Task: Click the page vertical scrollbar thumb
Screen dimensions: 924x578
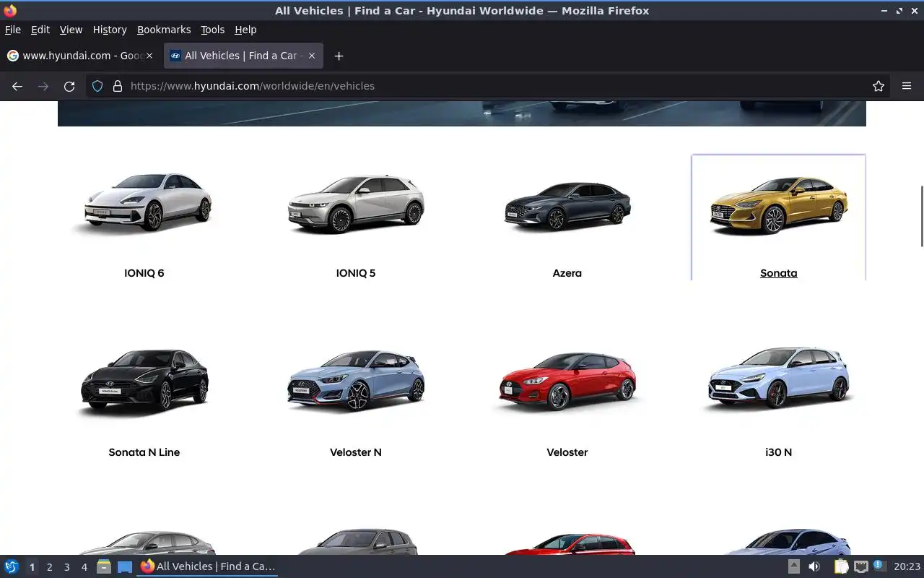Action: [921, 216]
